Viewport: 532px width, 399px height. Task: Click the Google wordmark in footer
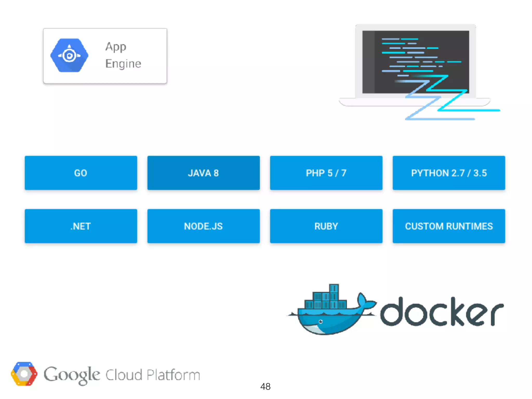click(72, 375)
